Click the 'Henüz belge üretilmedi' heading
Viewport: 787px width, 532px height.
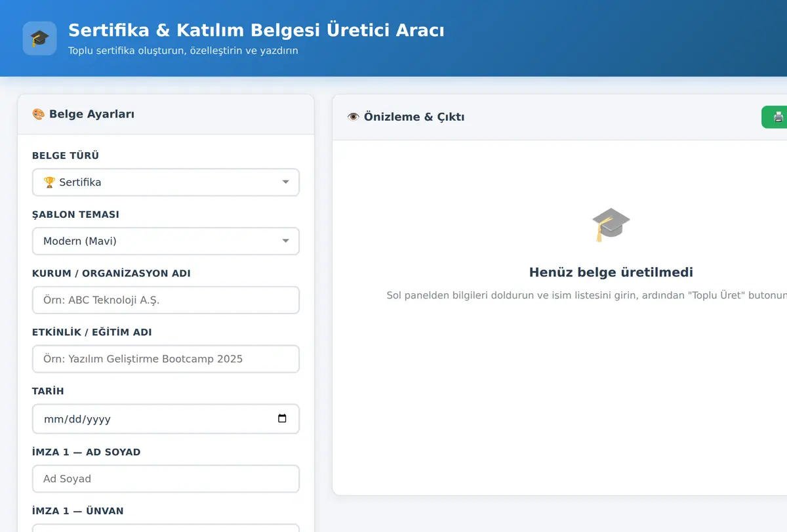tap(611, 272)
